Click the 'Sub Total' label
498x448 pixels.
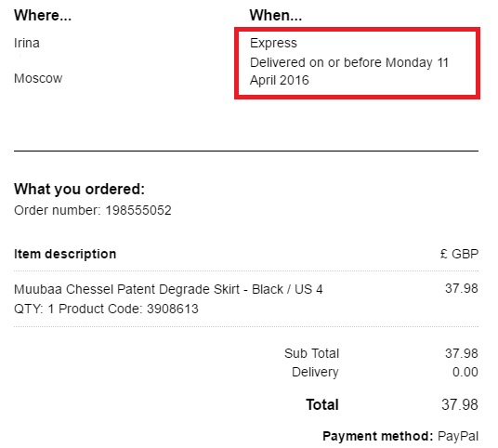click(312, 353)
